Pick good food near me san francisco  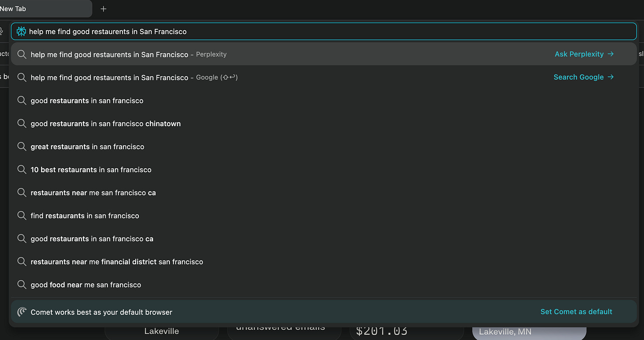(324, 285)
